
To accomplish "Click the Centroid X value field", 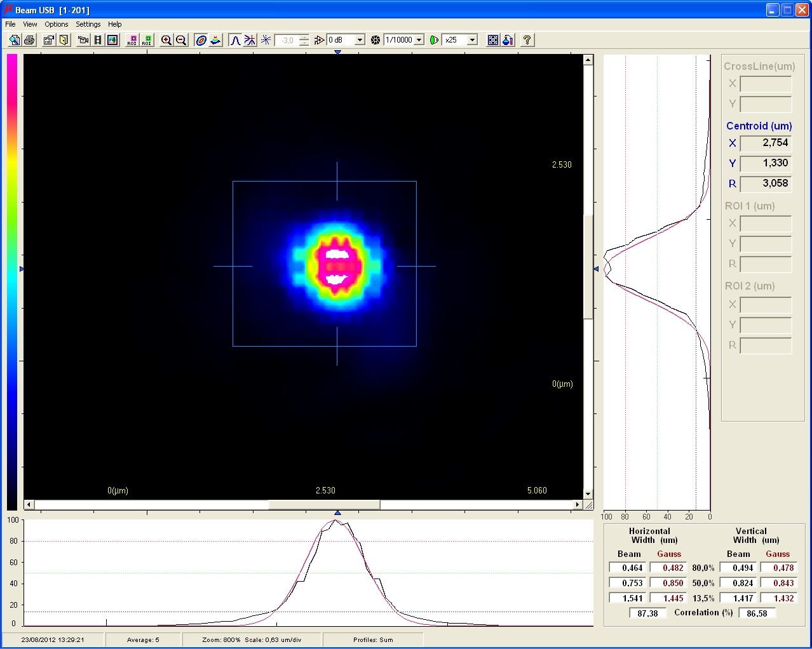I will tap(766, 143).
